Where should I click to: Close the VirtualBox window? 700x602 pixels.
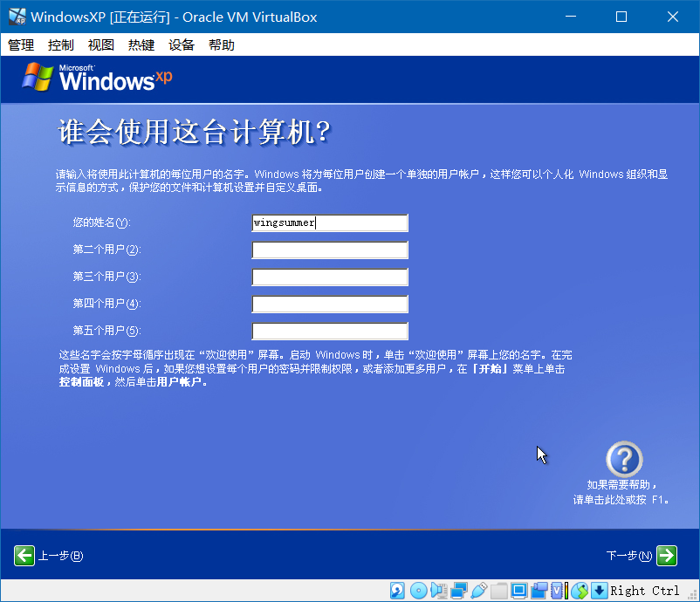(673, 17)
